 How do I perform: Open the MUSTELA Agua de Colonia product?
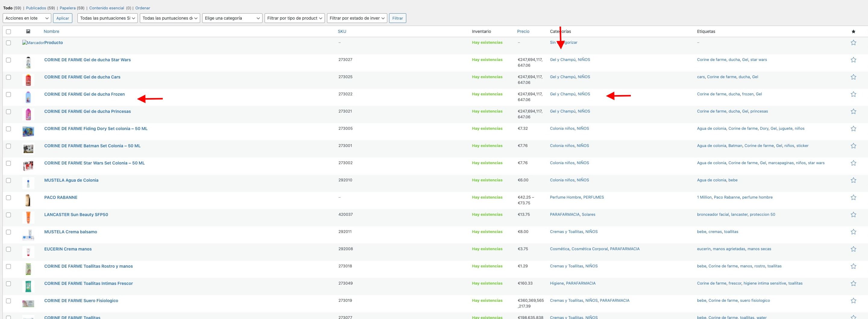click(71, 180)
